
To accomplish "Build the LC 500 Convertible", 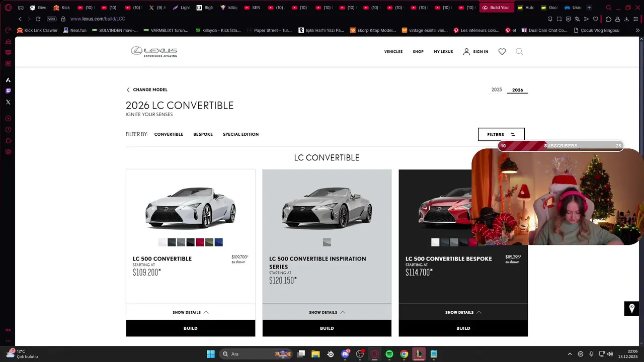I will pyautogui.click(x=191, y=328).
